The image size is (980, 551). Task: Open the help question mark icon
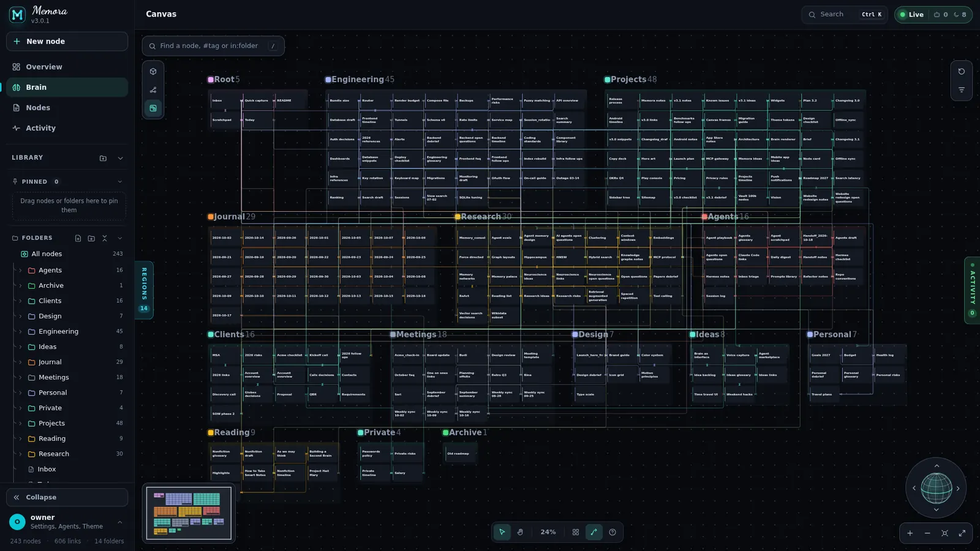point(612,532)
